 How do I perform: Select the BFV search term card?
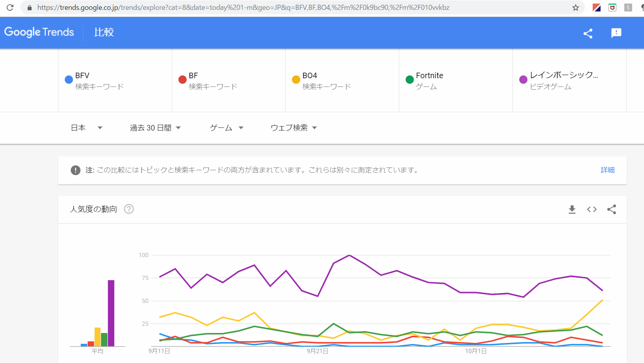(115, 81)
